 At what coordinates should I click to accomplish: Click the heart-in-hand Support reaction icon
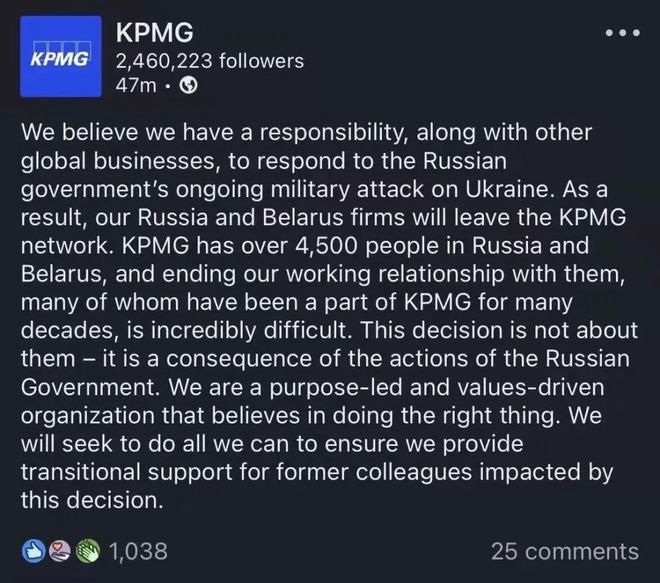[60, 551]
